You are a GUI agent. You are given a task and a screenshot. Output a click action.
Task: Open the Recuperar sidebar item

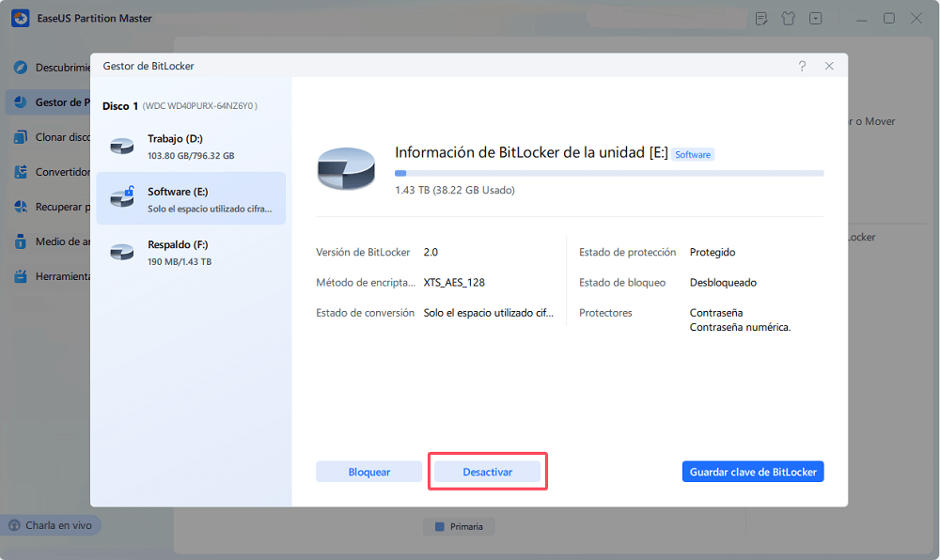[x=48, y=207]
